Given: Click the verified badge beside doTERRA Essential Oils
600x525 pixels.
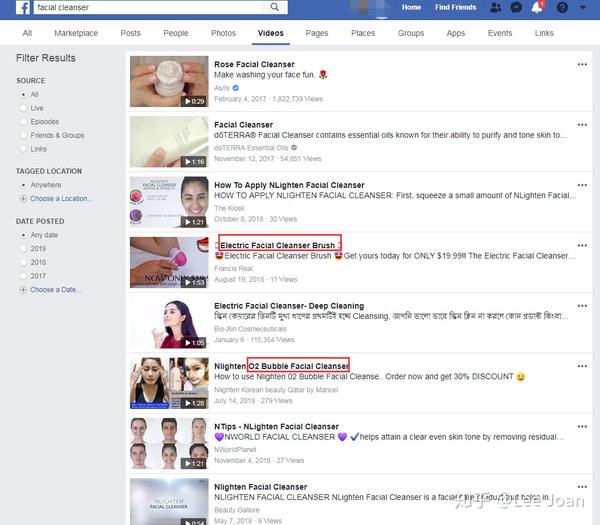Looking at the screenshot, I should pos(294,148).
